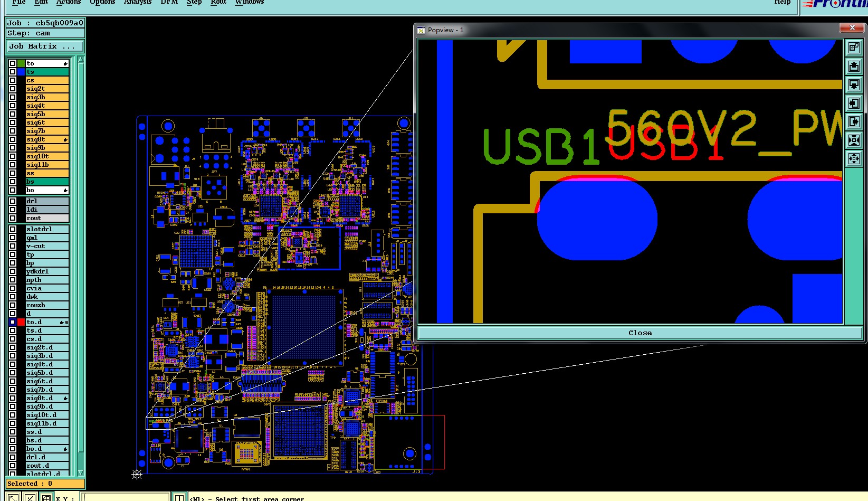Open the Help menu
This screenshot has width=868, height=501.
click(783, 2)
